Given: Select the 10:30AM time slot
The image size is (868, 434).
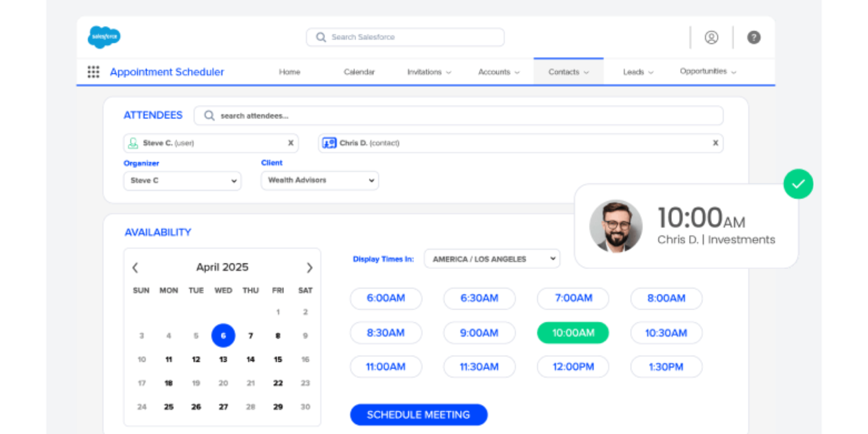Looking at the screenshot, I should click(666, 333).
